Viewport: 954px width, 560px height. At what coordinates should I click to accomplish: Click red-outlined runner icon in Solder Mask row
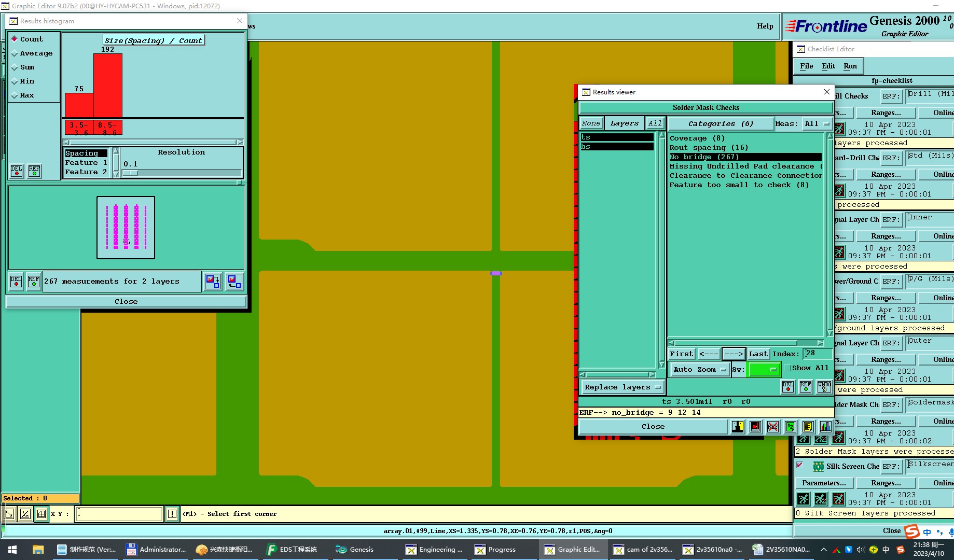tap(839, 438)
